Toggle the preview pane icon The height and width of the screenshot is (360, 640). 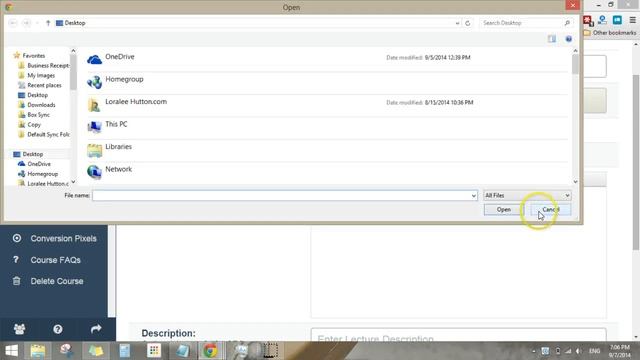pyautogui.click(x=552, y=39)
